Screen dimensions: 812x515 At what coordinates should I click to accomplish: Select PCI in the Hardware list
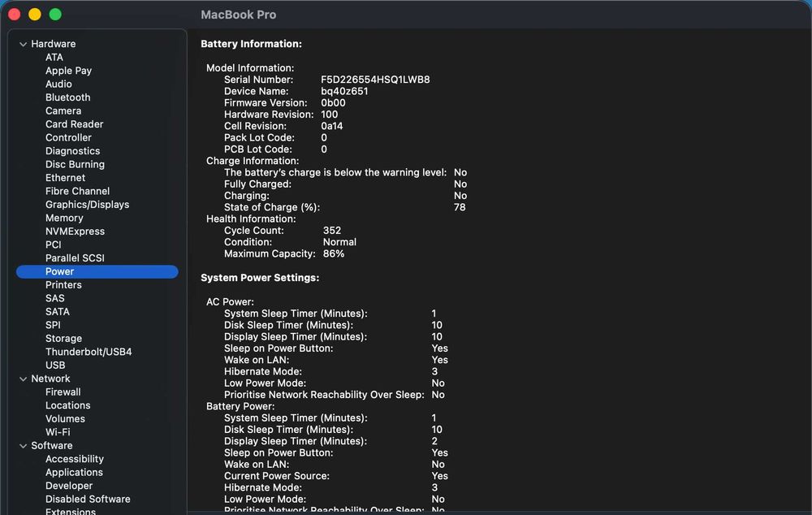[x=54, y=245]
